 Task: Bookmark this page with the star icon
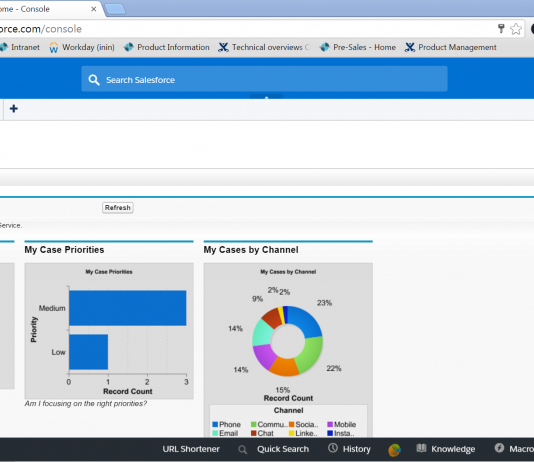[x=516, y=29]
